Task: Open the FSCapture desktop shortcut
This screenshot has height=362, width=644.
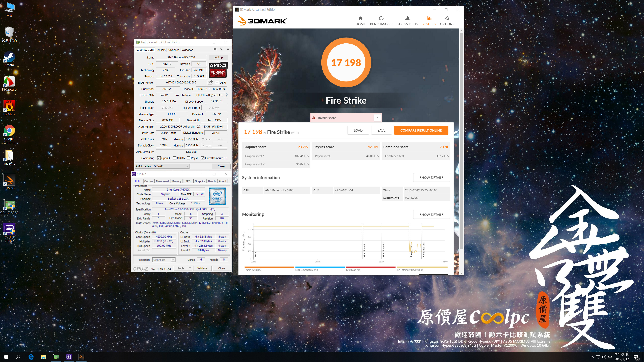Action: (x=9, y=83)
